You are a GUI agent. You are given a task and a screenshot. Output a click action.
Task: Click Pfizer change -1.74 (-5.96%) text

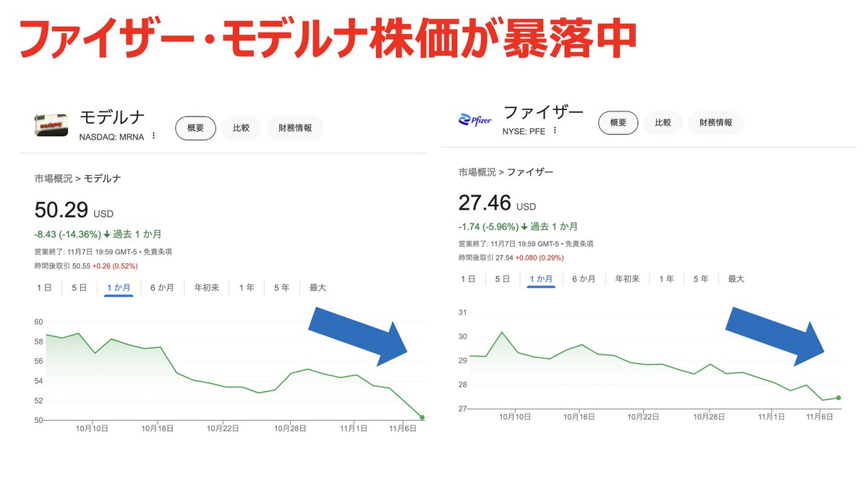[x=489, y=226]
